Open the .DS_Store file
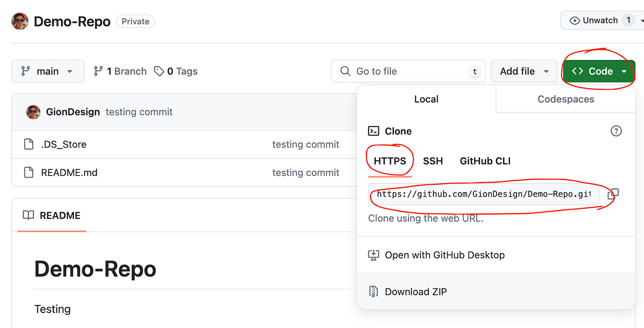 (x=64, y=145)
